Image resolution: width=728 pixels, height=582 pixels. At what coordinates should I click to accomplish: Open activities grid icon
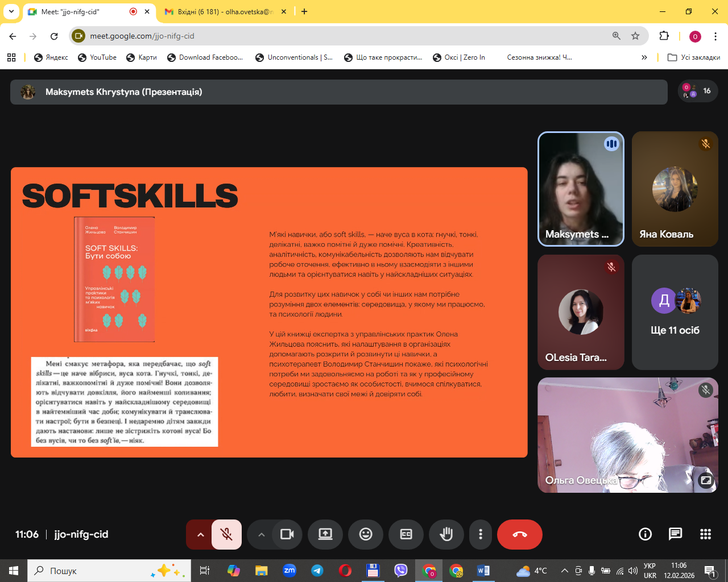point(705,534)
